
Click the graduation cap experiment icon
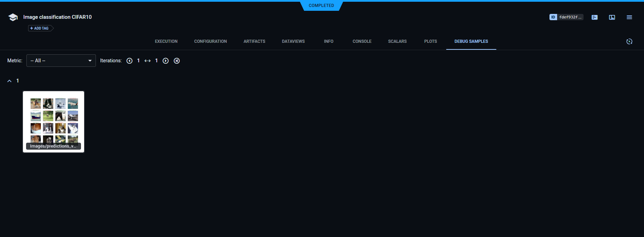tap(13, 17)
